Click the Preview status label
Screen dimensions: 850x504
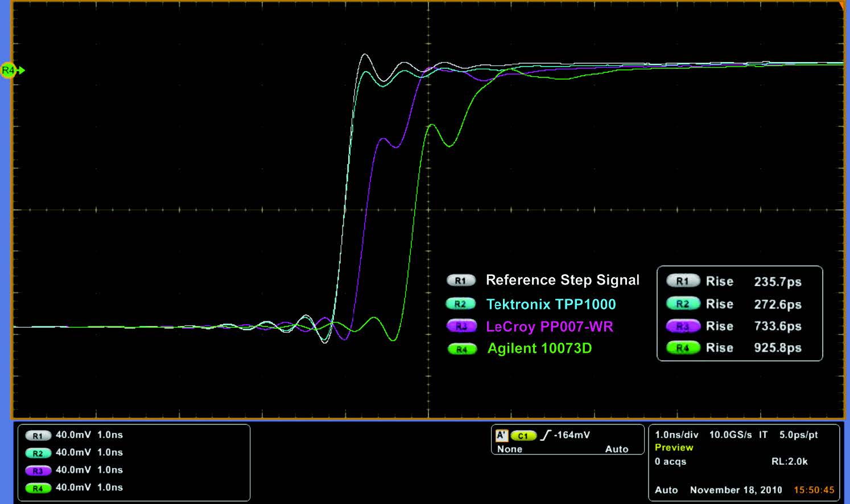coord(674,448)
